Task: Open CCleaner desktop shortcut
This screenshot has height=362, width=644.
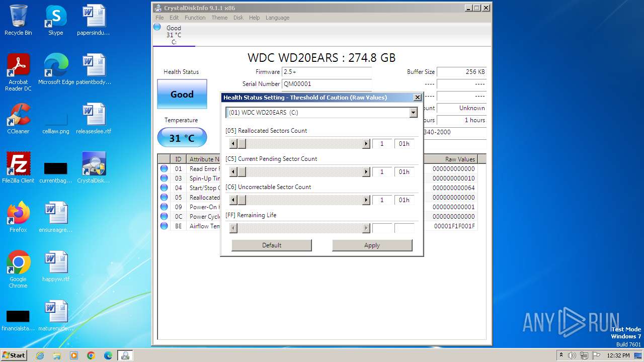Action: coord(18,119)
